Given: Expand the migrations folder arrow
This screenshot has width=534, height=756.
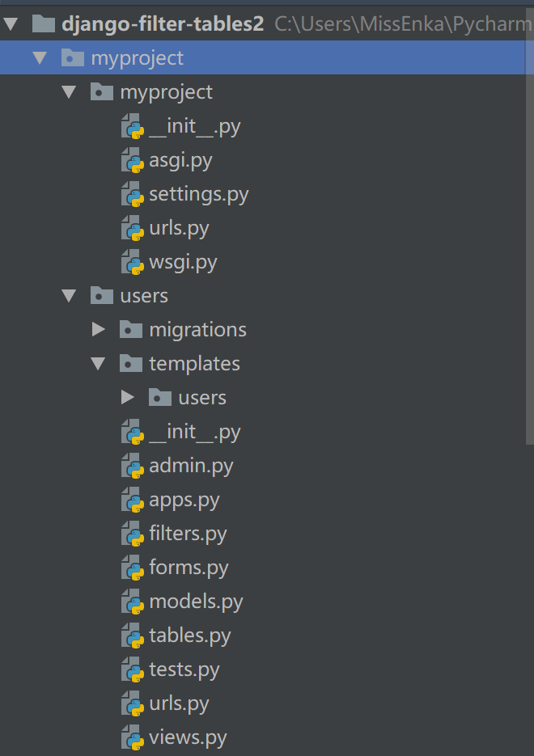Looking at the screenshot, I should [x=99, y=329].
